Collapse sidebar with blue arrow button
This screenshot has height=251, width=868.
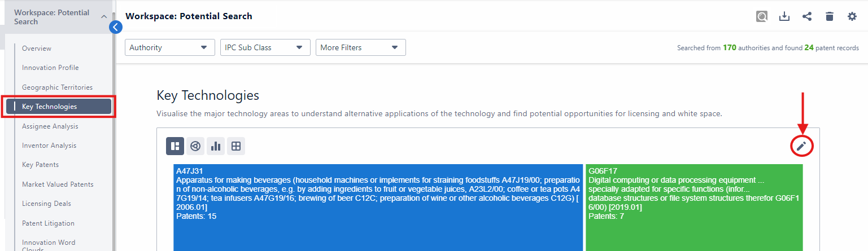pos(116,27)
